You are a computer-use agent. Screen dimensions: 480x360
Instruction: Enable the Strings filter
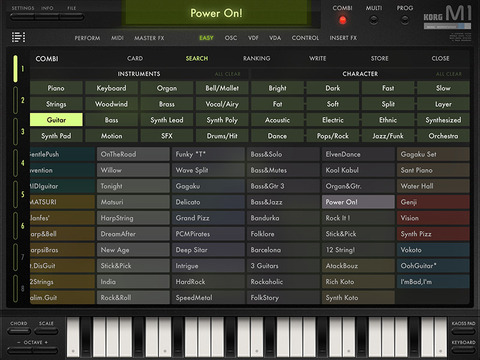(x=56, y=104)
